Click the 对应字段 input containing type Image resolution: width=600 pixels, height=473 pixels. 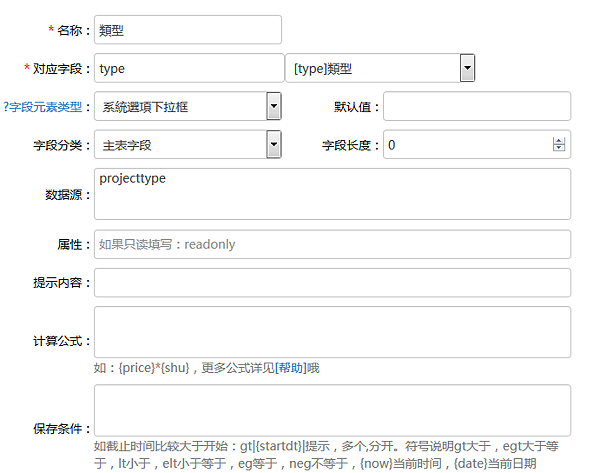pos(189,68)
